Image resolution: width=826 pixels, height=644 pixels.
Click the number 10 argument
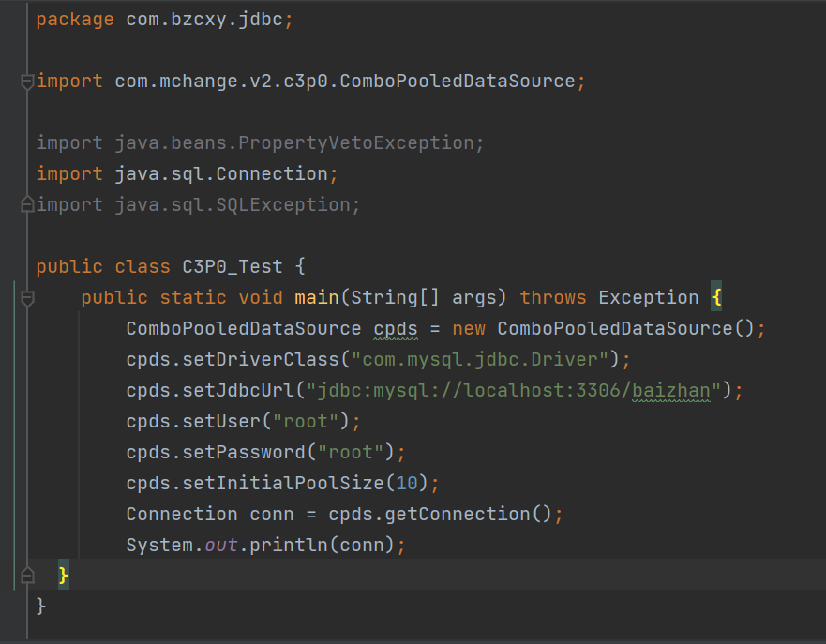[x=407, y=483]
